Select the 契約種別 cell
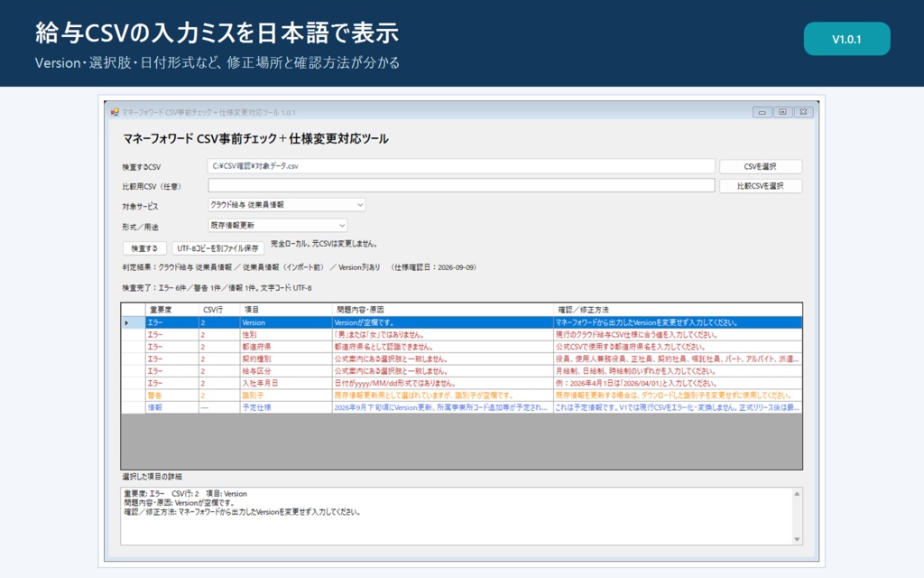Image resolution: width=924 pixels, height=578 pixels. [x=286, y=359]
